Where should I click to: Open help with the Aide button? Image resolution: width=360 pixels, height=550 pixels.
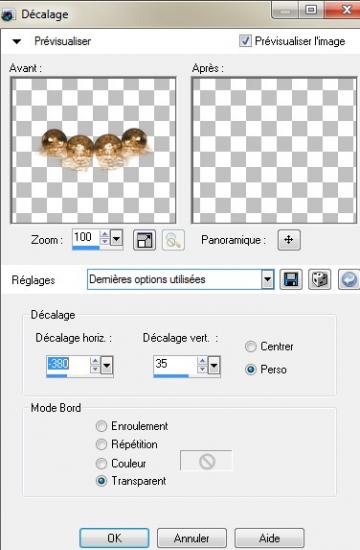[x=269, y=538]
